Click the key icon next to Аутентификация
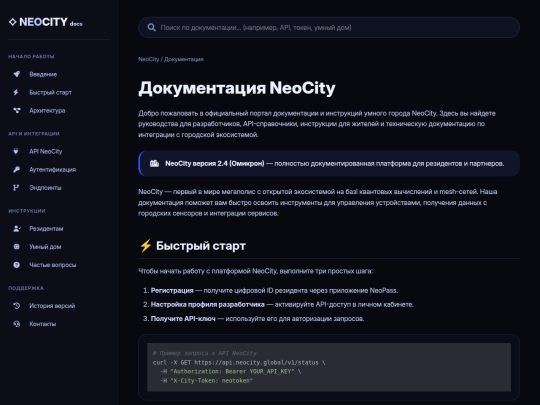Screen dimensions: 540x405 pyautogui.click(x=16, y=169)
